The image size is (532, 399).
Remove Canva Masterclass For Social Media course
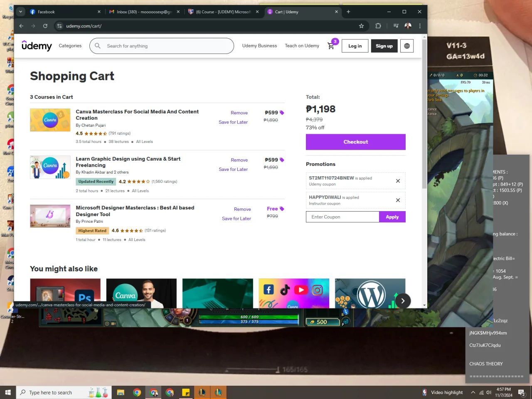click(x=239, y=113)
